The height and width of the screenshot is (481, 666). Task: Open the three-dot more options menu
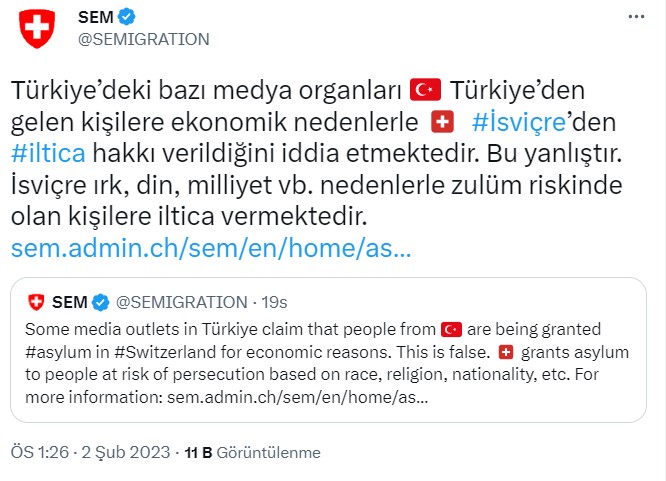[636, 17]
